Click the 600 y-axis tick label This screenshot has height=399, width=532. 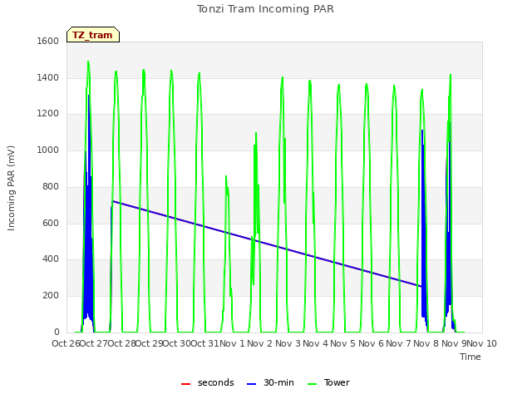[x=51, y=224]
